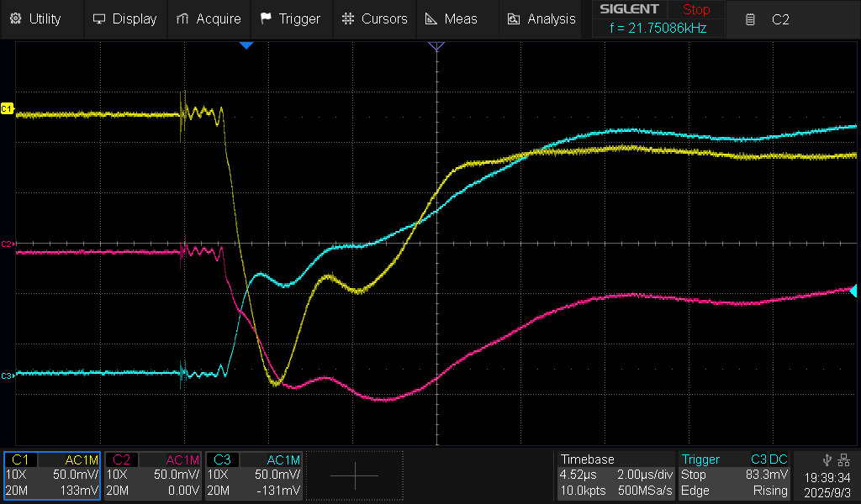Click the Trigger flag icon
This screenshot has height=504, width=861.
(x=266, y=18)
